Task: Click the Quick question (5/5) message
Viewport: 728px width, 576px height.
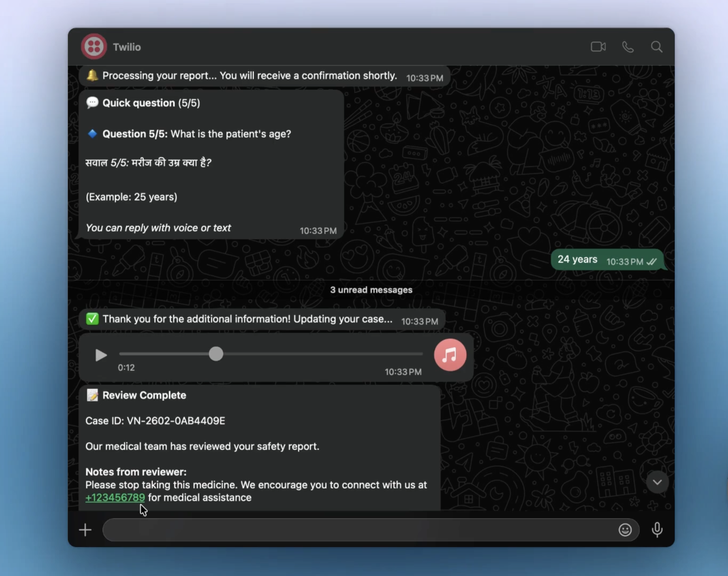Action: [x=211, y=165]
